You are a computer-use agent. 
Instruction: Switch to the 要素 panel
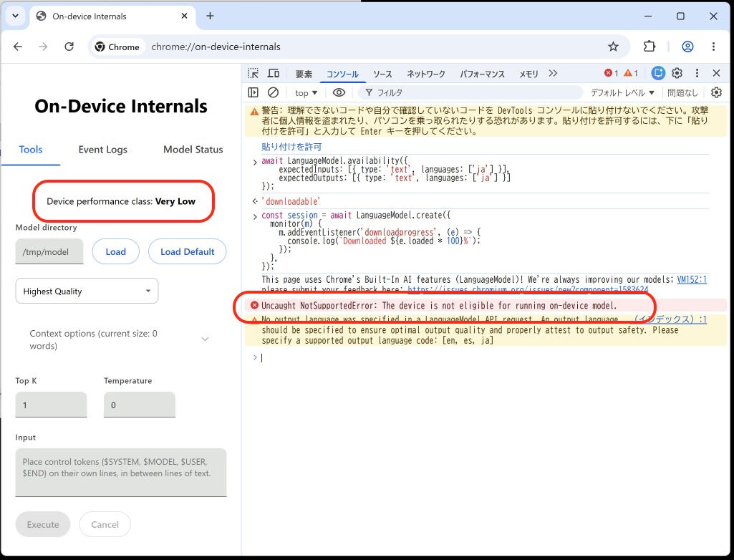pos(304,74)
